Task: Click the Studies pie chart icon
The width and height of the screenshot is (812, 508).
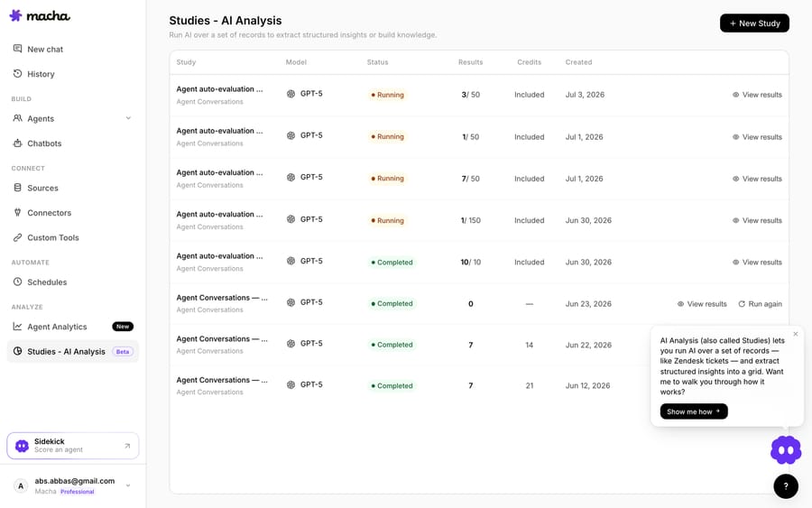Action: [x=18, y=351]
